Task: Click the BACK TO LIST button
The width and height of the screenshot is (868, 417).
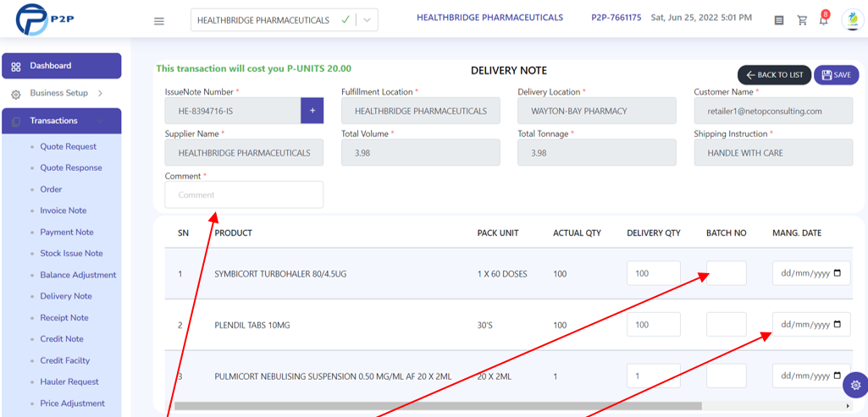Action: click(775, 75)
